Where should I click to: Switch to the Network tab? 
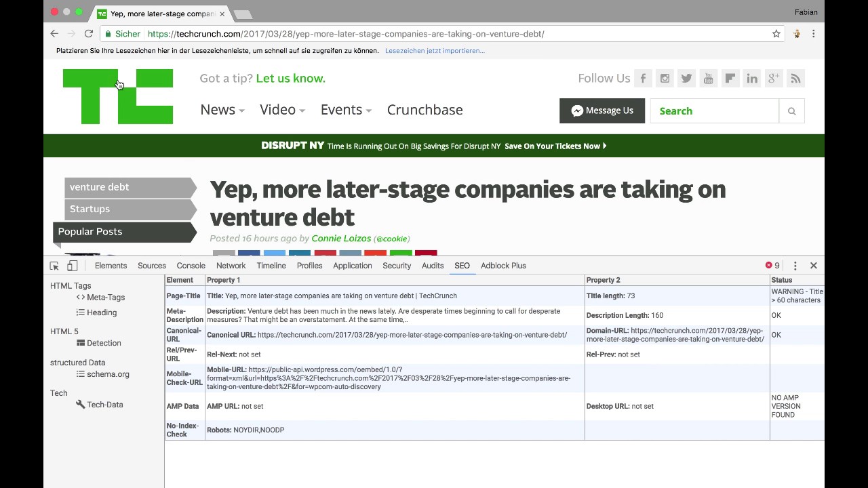point(231,266)
